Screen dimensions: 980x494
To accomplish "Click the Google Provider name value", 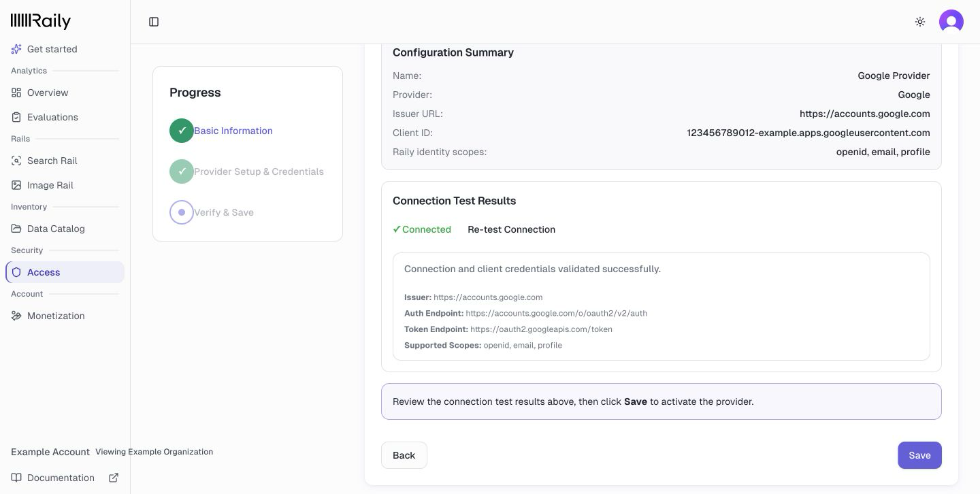I will point(894,76).
